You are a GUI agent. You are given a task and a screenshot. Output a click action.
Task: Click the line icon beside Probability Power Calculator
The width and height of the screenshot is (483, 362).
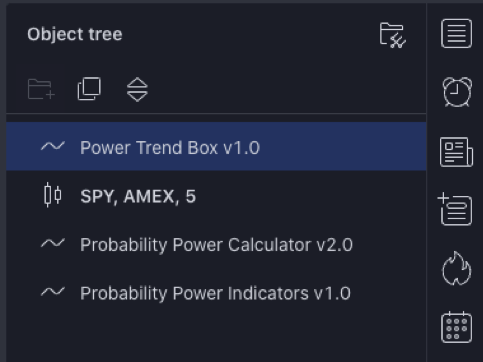[x=53, y=243]
